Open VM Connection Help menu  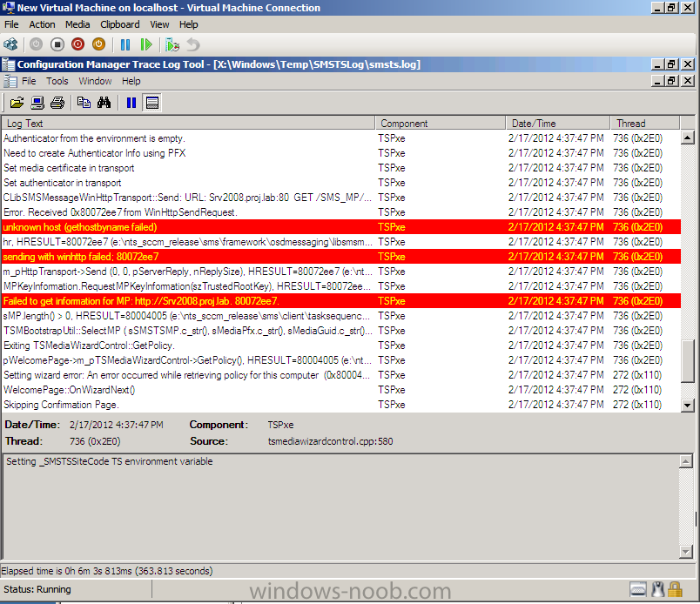point(188,24)
